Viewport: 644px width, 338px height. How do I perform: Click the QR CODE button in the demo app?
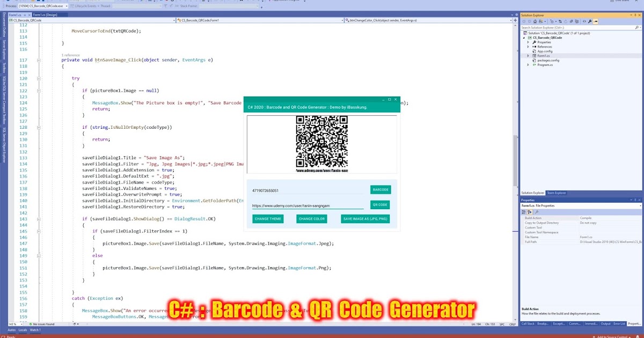tap(379, 204)
